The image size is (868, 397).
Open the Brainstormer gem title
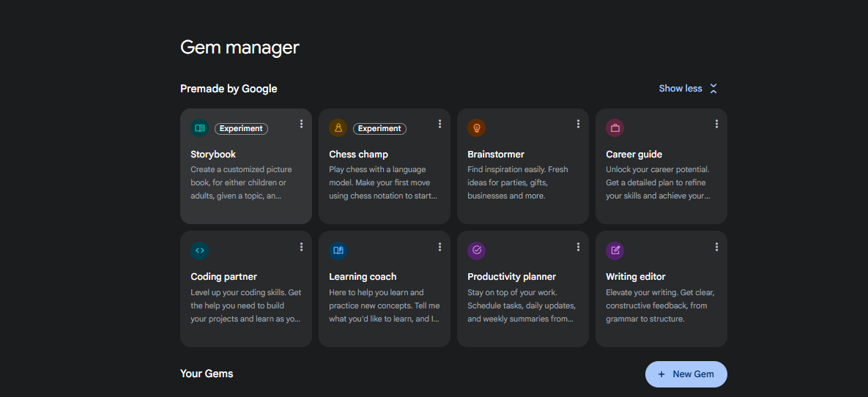[x=496, y=155]
